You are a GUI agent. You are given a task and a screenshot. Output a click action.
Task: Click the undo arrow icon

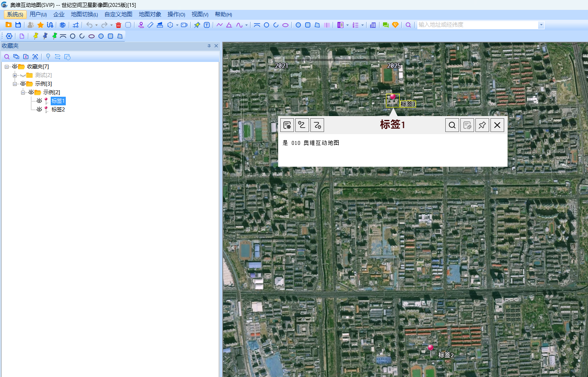click(89, 25)
